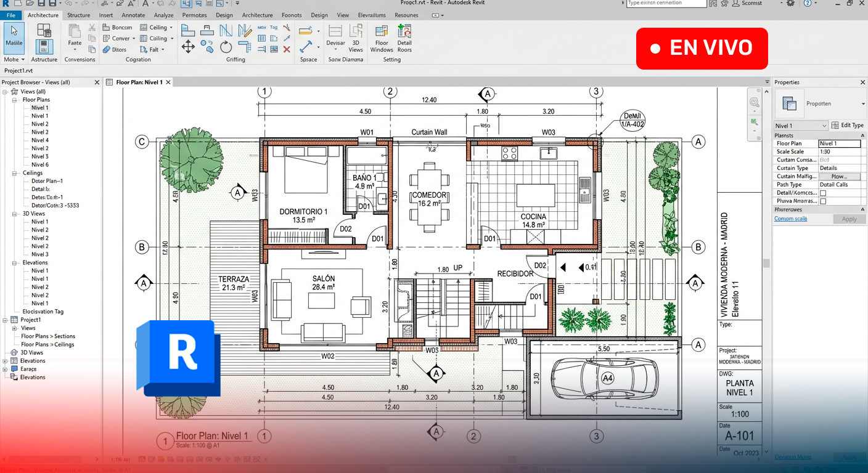The height and width of the screenshot is (473, 868).
Task: Click the Floor Plan value input field
Action: (x=839, y=144)
